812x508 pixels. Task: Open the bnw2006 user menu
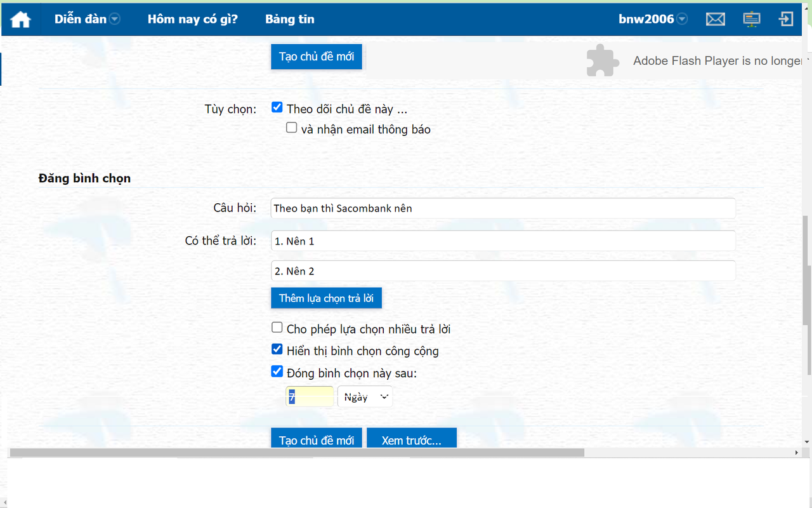(x=646, y=19)
